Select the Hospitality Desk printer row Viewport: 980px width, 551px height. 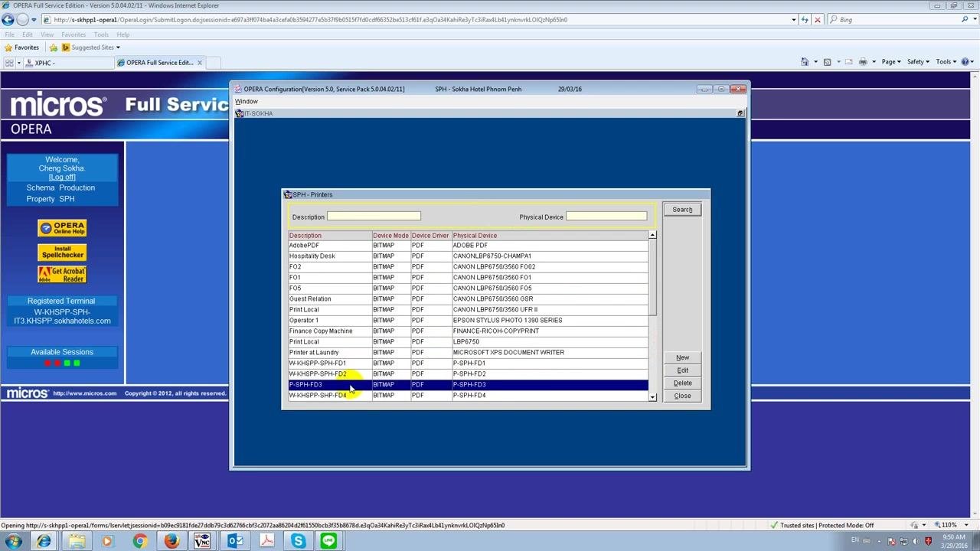[468, 256]
